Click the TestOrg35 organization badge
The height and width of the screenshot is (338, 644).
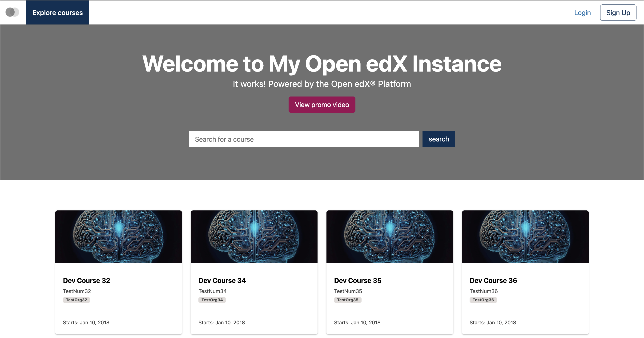(347, 300)
